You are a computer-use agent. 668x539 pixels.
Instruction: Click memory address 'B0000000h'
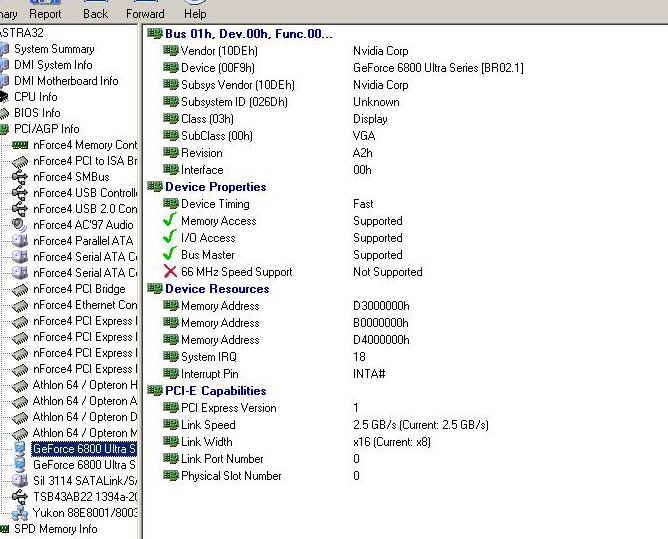[x=381, y=323]
